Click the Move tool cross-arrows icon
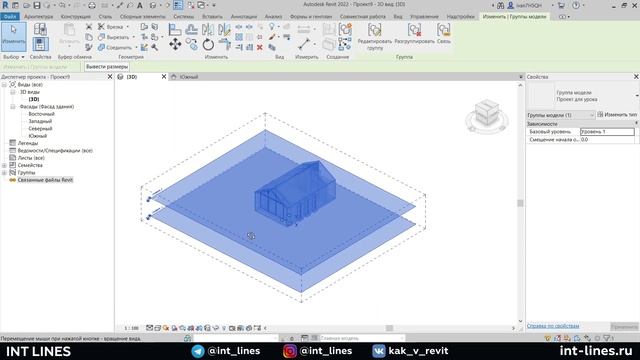The width and height of the screenshot is (640, 360). pyautogui.click(x=175, y=44)
